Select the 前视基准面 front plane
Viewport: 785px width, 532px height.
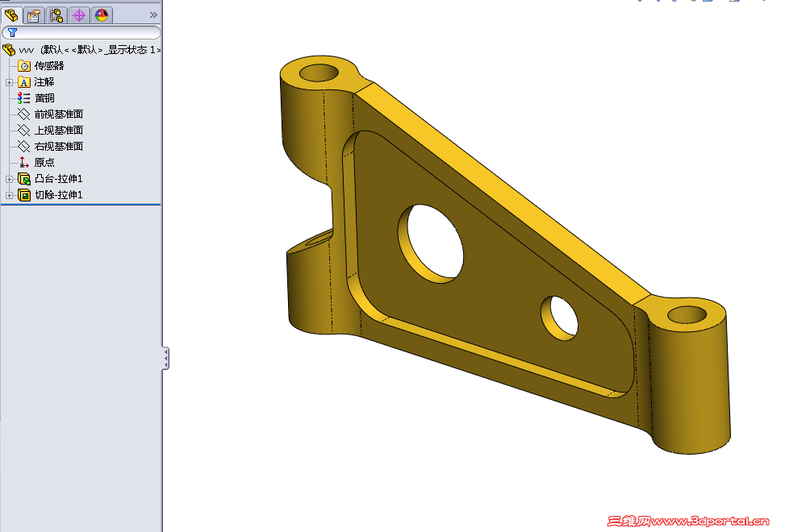pos(51,114)
